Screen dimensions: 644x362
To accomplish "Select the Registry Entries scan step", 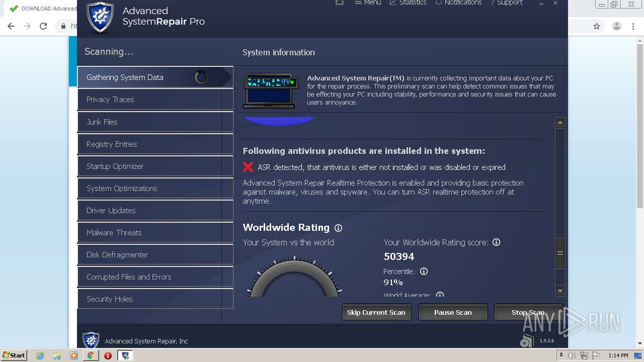I will (155, 144).
